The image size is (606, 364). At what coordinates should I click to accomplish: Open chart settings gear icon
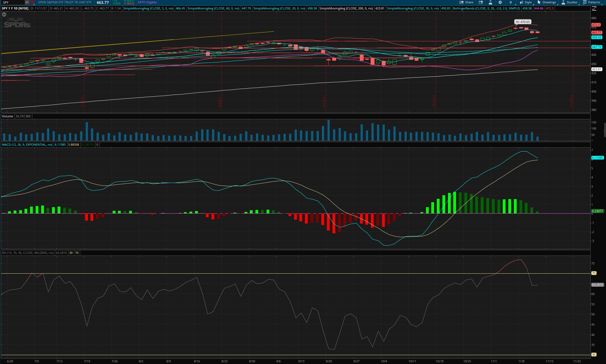pos(500,2)
